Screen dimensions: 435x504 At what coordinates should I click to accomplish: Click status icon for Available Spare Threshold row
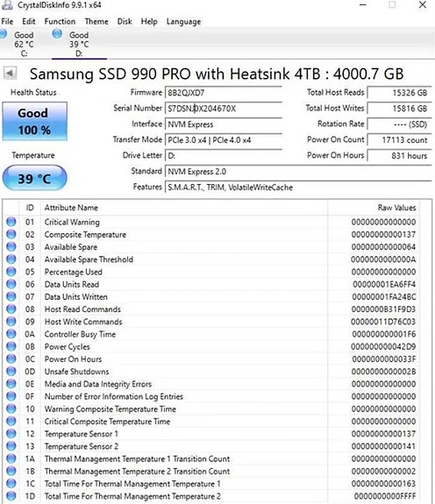(11, 259)
